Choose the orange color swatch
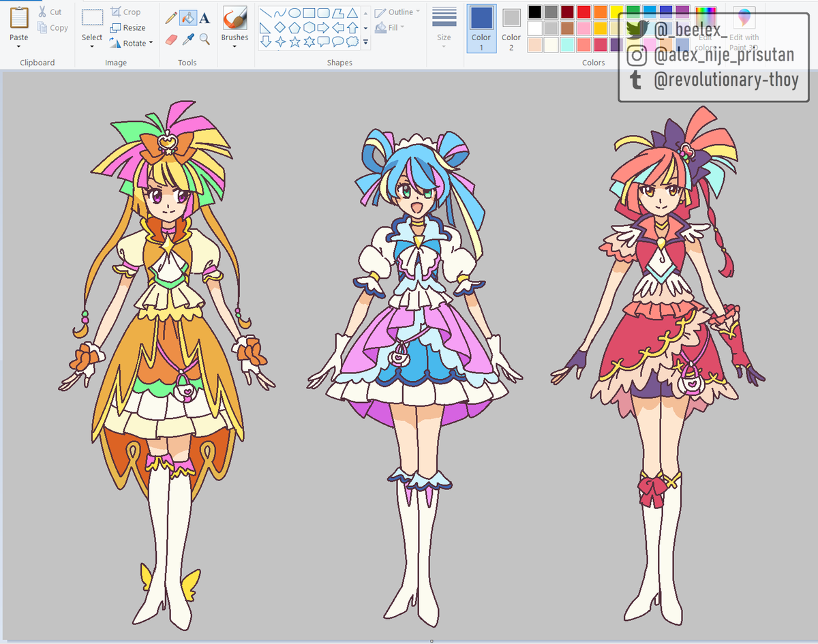The image size is (818, 644). click(601, 12)
